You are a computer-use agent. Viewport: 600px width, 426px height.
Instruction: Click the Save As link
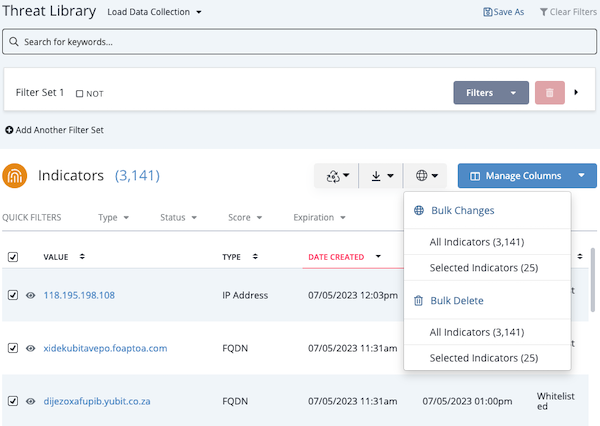(x=504, y=12)
